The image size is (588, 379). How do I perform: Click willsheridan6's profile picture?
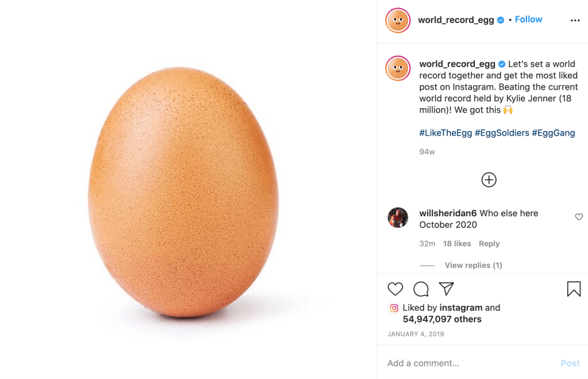click(398, 218)
